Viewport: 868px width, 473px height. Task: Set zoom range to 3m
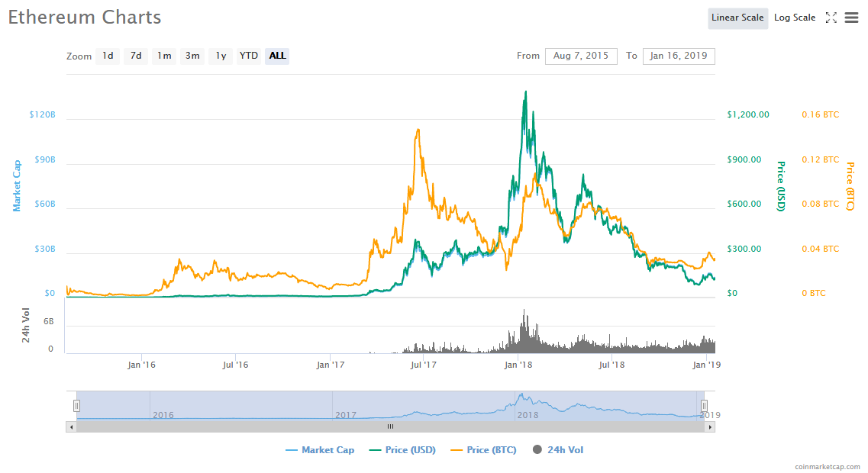[192, 56]
